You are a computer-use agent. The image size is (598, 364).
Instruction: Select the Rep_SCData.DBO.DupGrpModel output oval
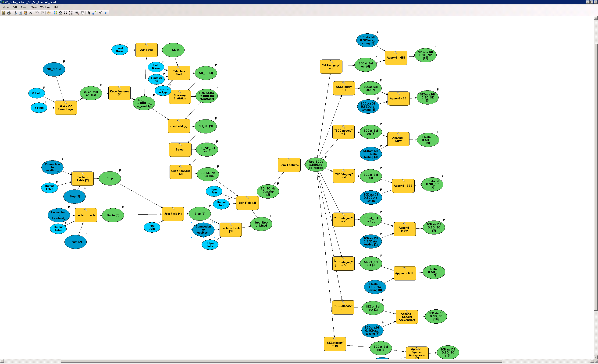click(x=206, y=96)
